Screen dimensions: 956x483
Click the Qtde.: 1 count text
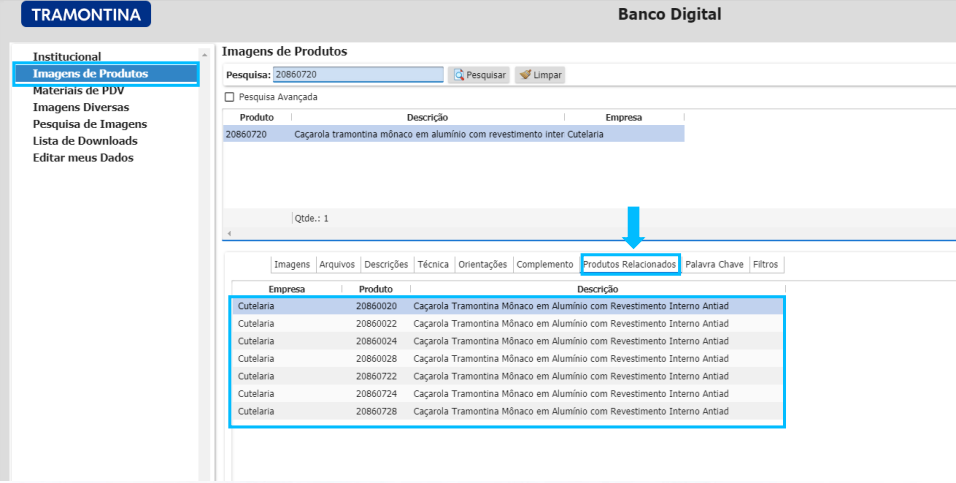pyautogui.click(x=312, y=218)
